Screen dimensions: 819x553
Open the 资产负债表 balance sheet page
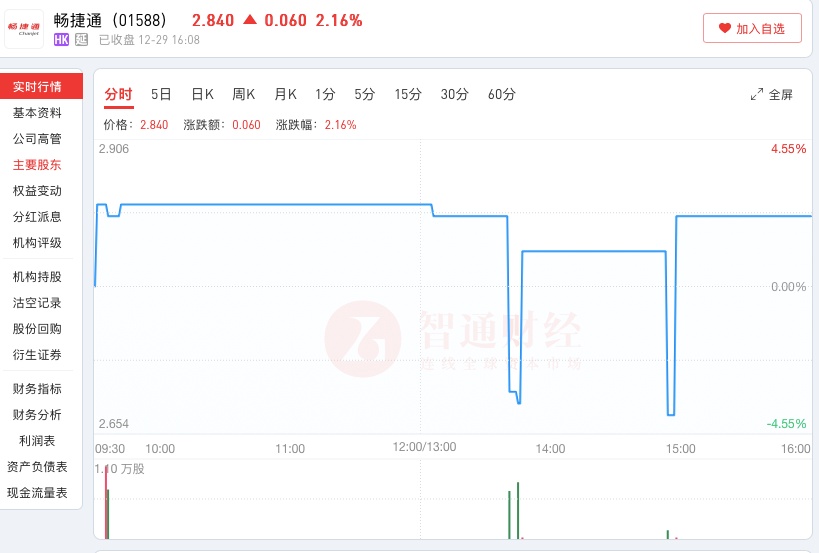[x=37, y=467]
